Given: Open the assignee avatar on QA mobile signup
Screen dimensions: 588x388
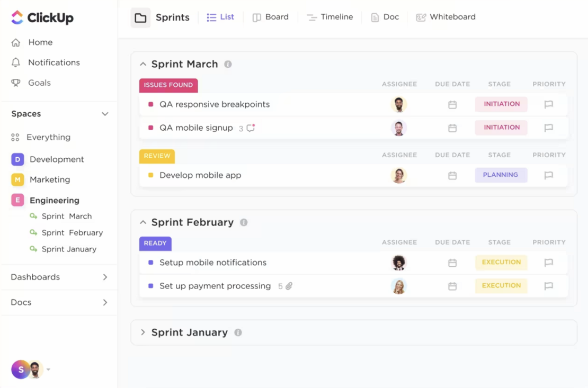Looking at the screenshot, I should tap(399, 128).
